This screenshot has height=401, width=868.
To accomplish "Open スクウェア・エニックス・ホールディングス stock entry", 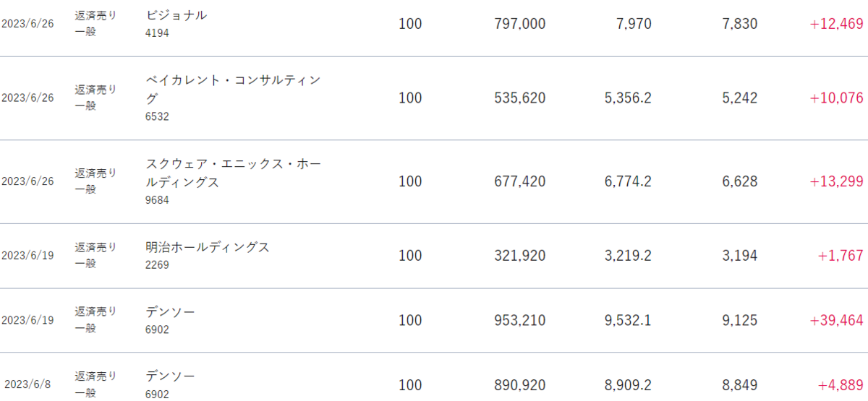I will pos(233,173).
